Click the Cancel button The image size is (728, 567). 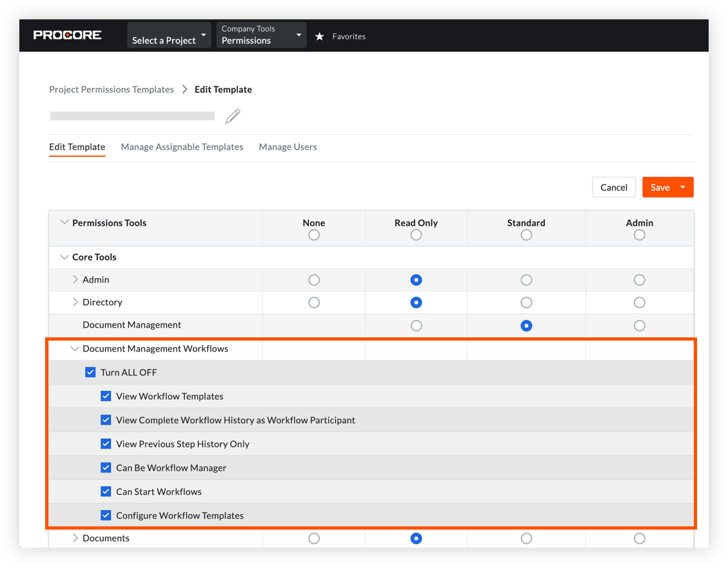pos(613,187)
